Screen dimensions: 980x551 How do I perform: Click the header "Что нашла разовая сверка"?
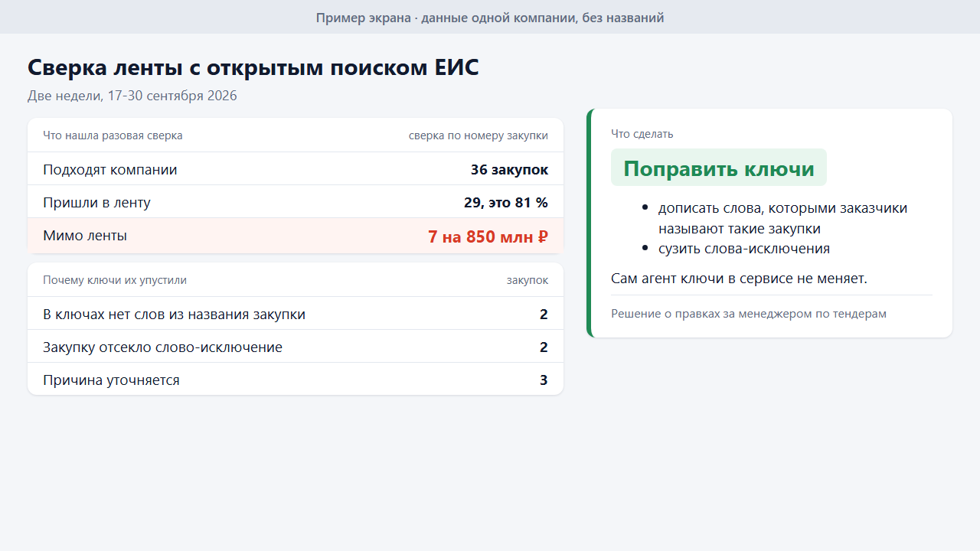(x=113, y=135)
